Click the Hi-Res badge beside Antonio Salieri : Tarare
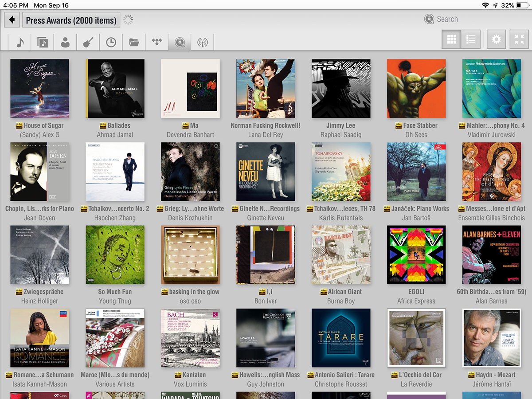 point(310,375)
